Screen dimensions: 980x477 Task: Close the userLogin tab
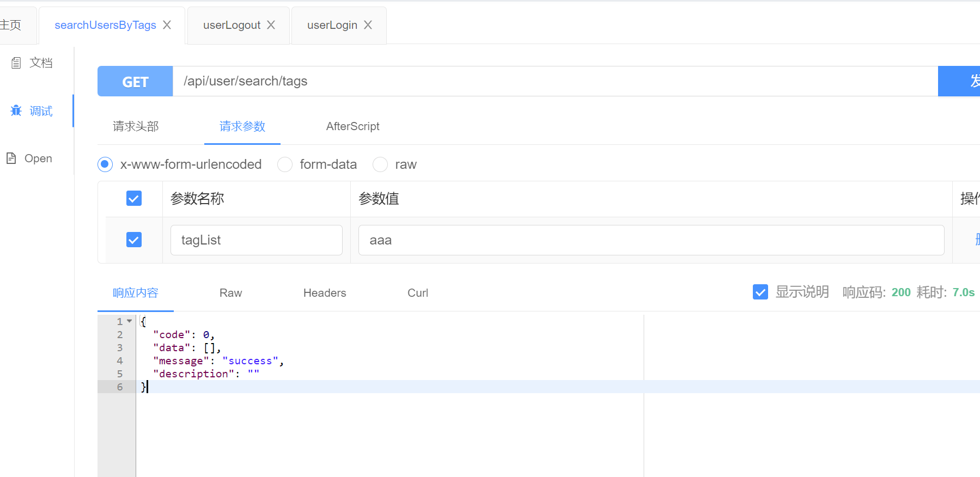(x=368, y=25)
